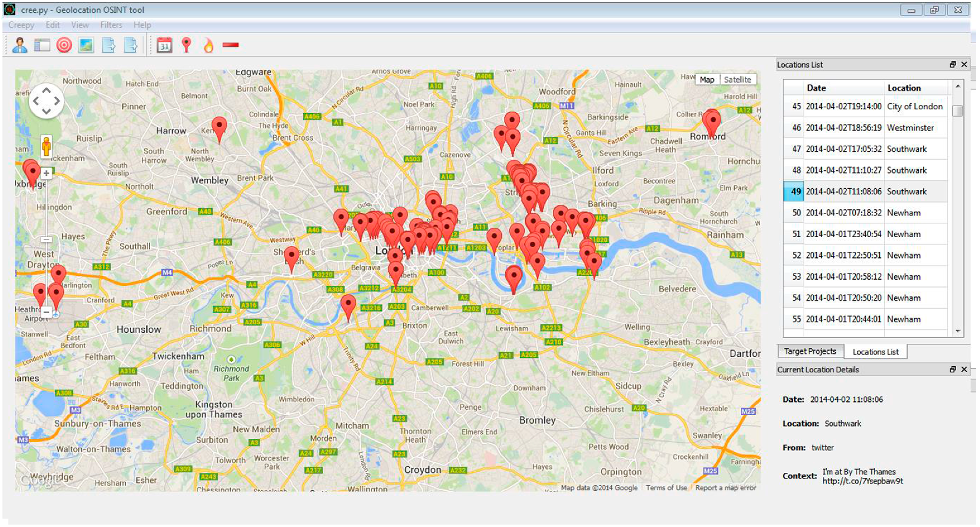
Task: Open the calendar date filter icon
Action: point(164,45)
